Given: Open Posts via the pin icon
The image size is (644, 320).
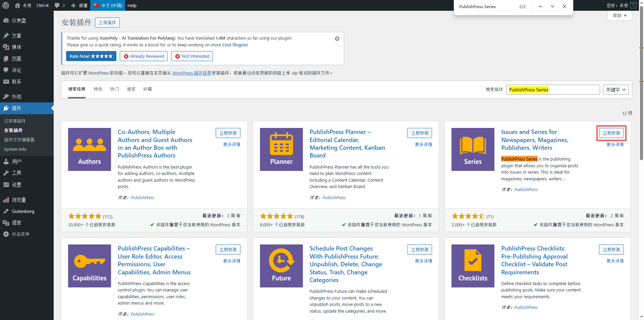Looking at the screenshot, I should 6,36.
